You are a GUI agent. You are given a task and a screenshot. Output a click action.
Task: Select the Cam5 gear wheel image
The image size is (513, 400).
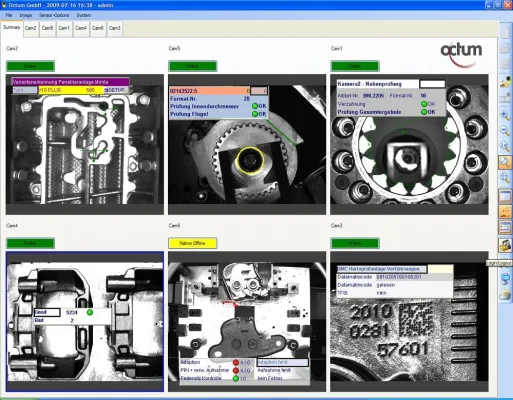click(247, 144)
